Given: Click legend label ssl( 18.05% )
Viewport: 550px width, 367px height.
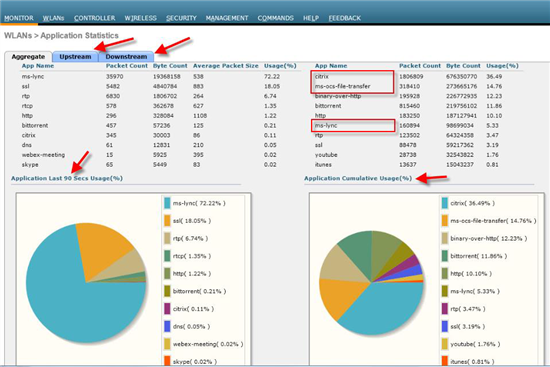Looking at the screenshot, I should tap(192, 221).
